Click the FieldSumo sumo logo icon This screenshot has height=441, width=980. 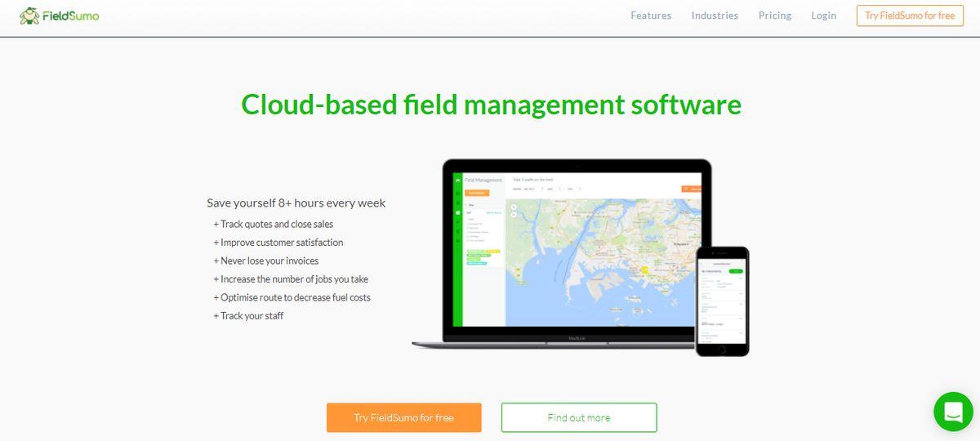click(x=29, y=16)
